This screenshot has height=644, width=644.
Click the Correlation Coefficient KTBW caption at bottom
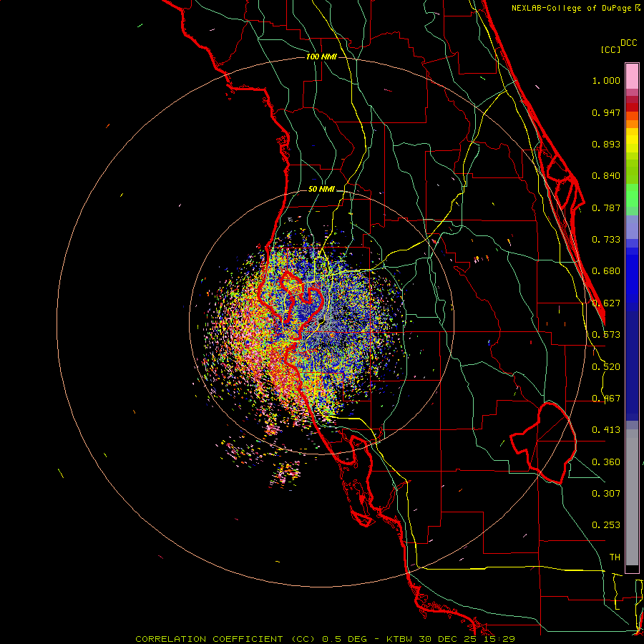[x=325, y=639]
